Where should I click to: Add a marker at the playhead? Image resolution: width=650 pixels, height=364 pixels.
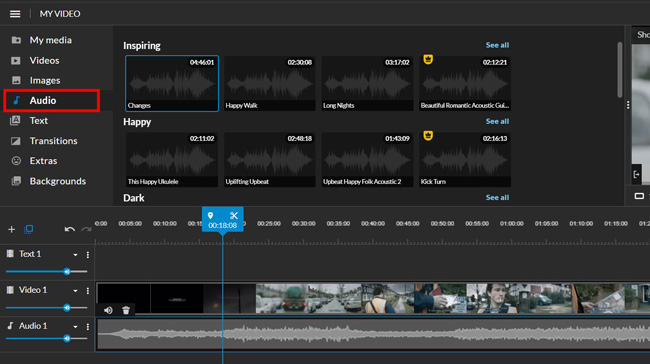[211, 216]
